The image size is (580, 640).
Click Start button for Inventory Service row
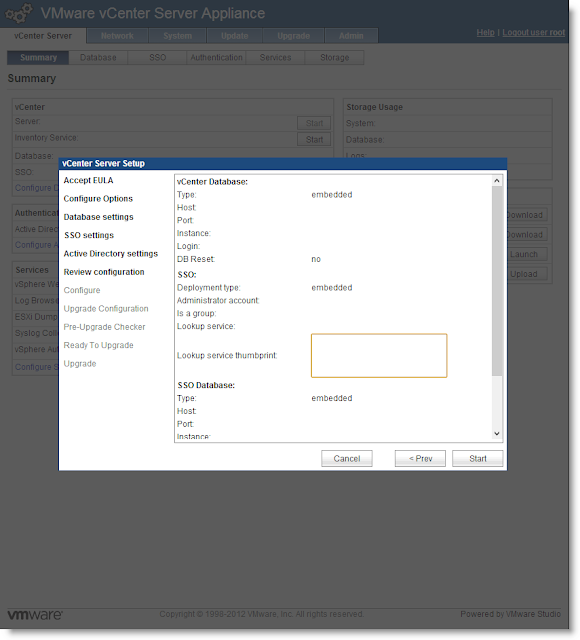[x=314, y=140]
